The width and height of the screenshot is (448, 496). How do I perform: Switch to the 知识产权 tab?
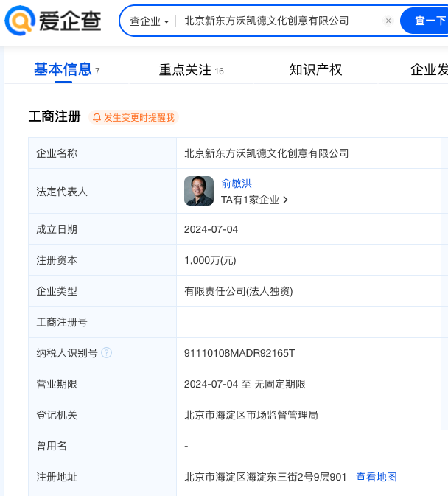click(315, 70)
